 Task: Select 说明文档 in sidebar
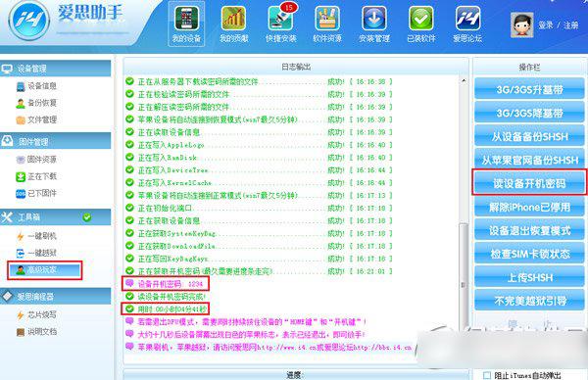37,332
